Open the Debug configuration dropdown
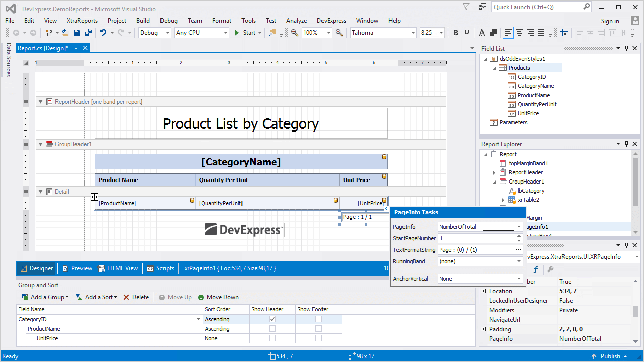 [167, 33]
